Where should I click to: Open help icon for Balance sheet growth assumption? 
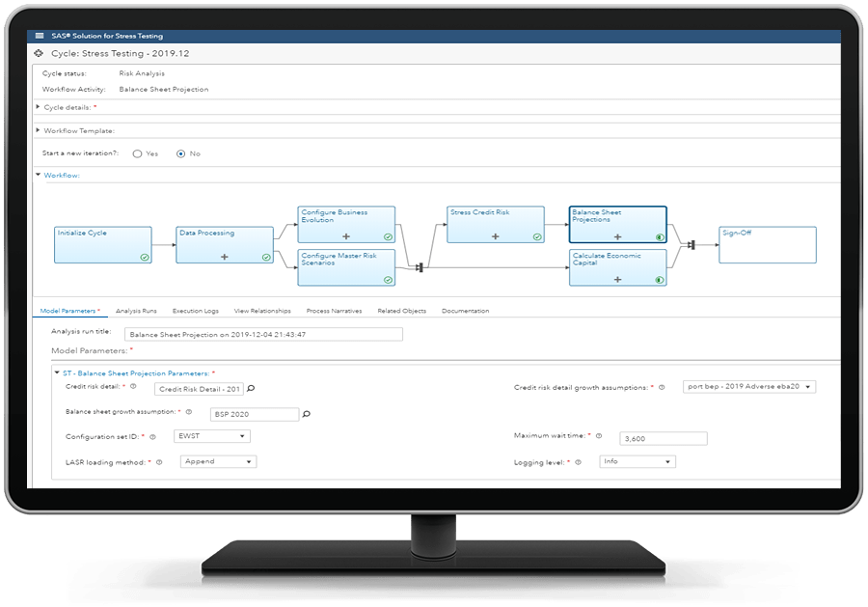tap(189, 412)
